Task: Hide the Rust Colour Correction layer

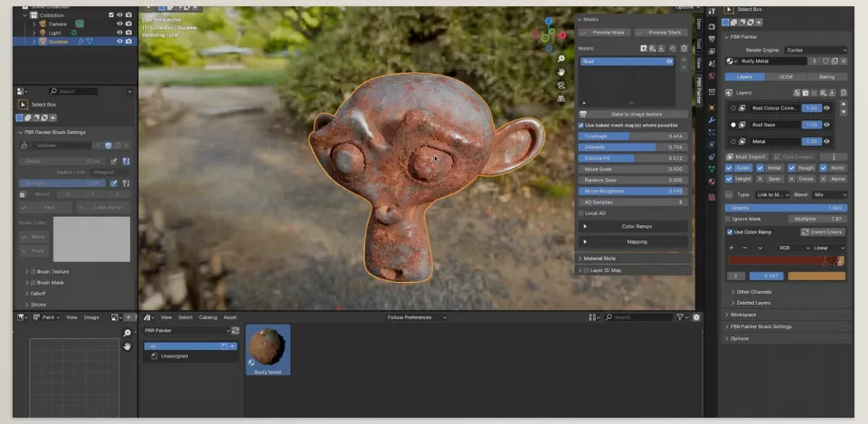Action: click(x=826, y=108)
